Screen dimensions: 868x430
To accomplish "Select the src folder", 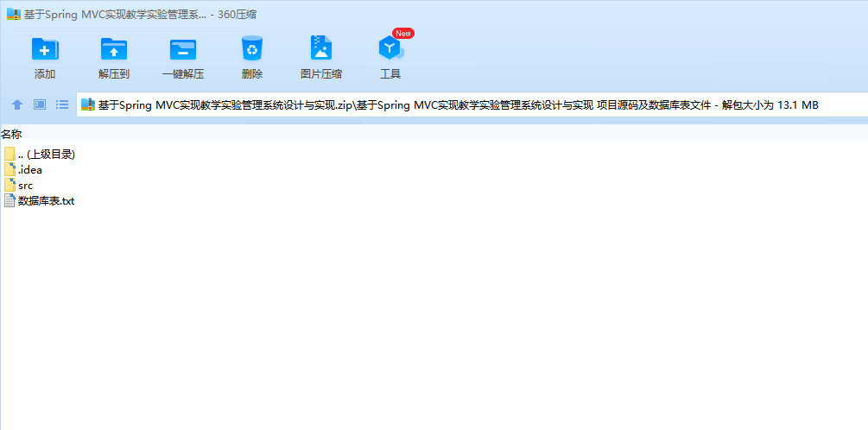I will [18, 186].
